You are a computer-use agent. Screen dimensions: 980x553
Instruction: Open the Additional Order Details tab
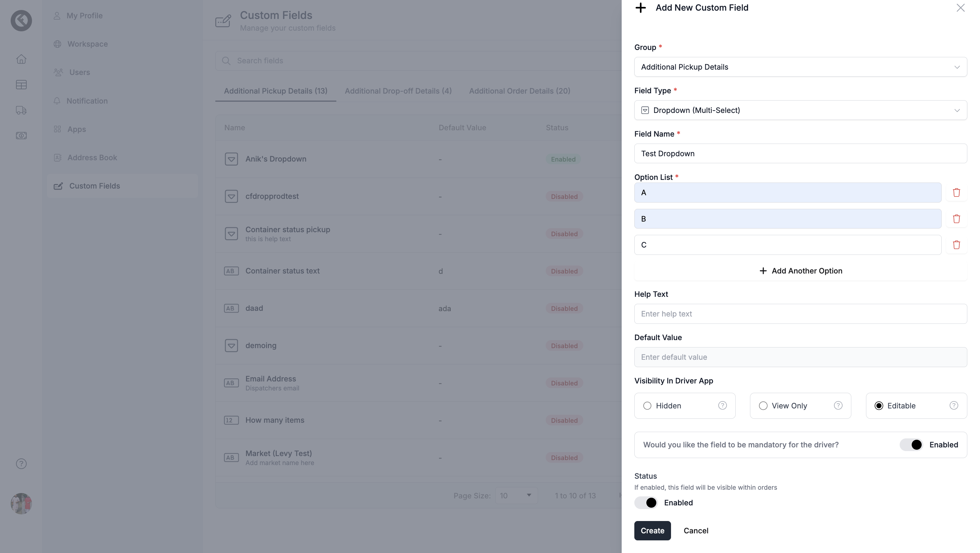[519, 91]
